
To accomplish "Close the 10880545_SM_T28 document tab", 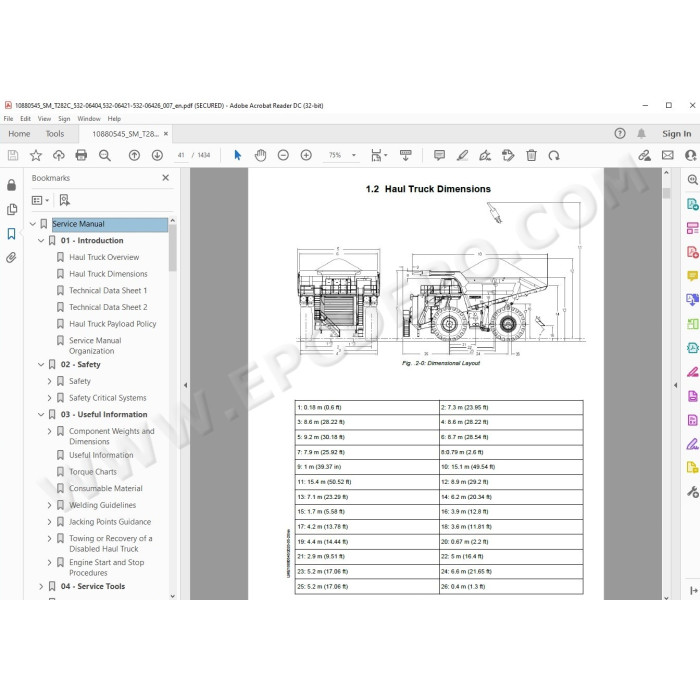I will [x=166, y=133].
